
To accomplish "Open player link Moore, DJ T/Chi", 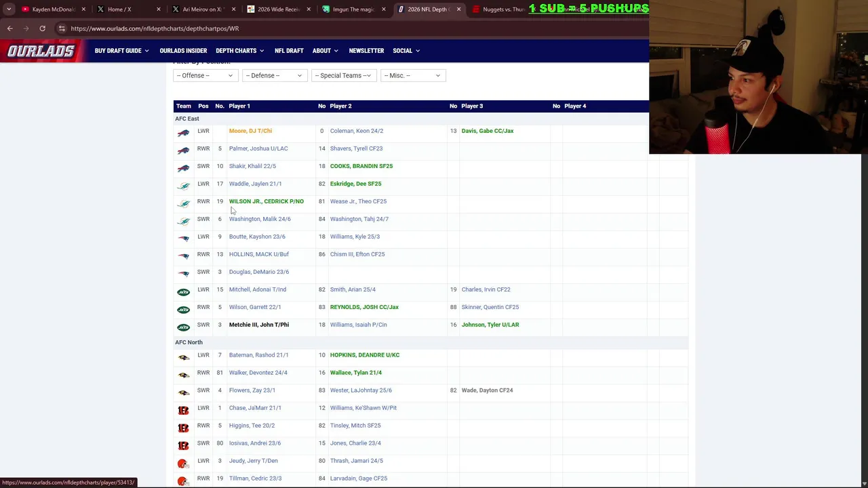I will click(x=250, y=131).
